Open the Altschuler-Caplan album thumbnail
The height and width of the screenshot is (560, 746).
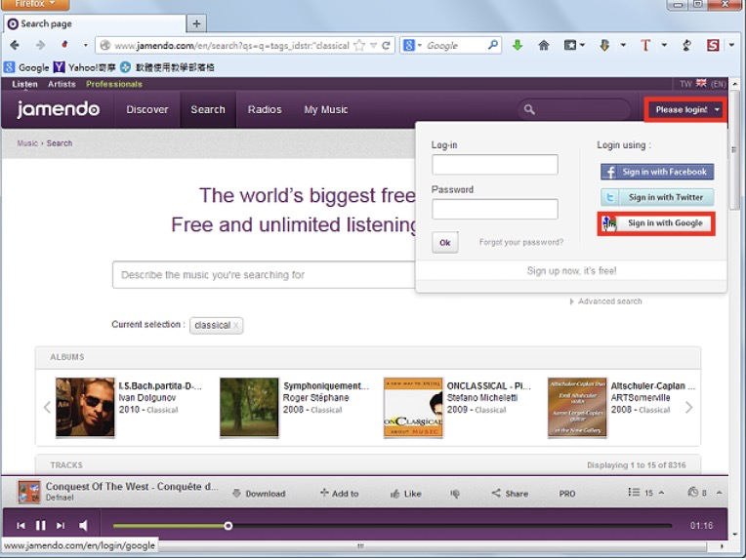[578, 408]
